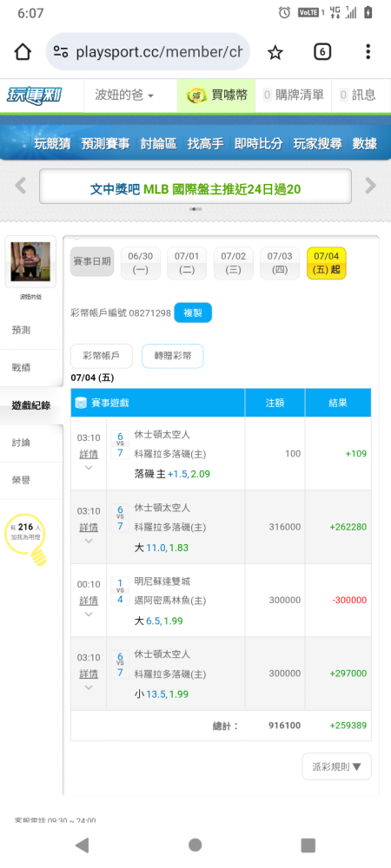Go to next banner with right arrow

pyautogui.click(x=370, y=186)
